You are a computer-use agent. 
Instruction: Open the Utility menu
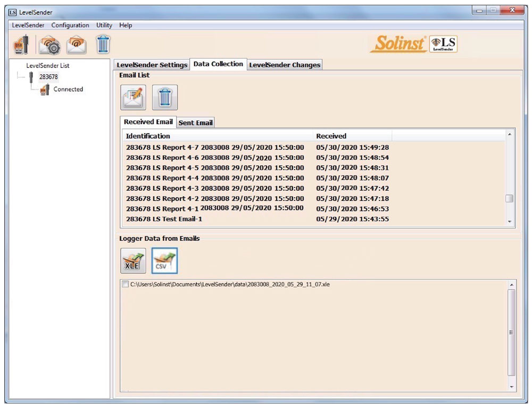[104, 25]
